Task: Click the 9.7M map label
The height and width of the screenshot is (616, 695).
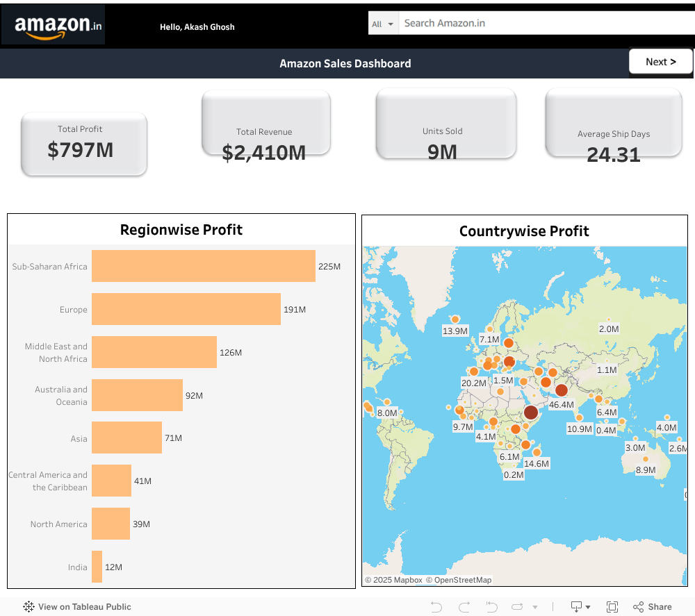Action: point(463,426)
